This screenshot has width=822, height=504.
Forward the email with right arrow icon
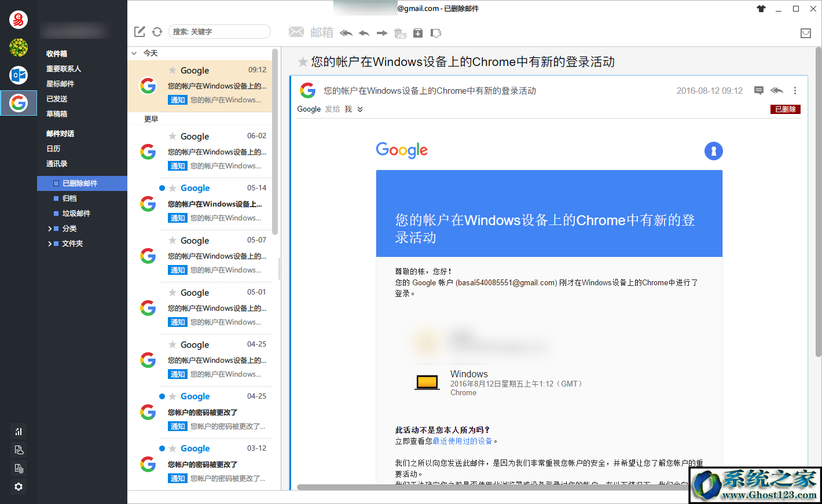(382, 33)
